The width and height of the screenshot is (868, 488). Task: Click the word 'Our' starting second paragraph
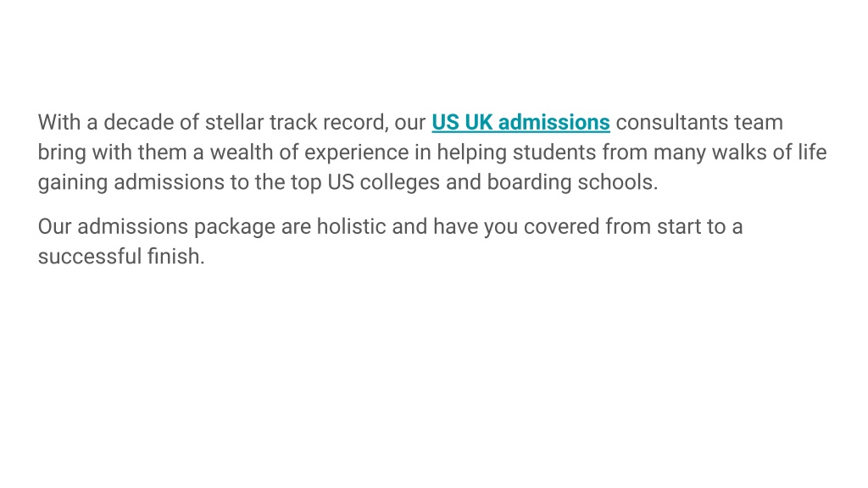pos(54,226)
